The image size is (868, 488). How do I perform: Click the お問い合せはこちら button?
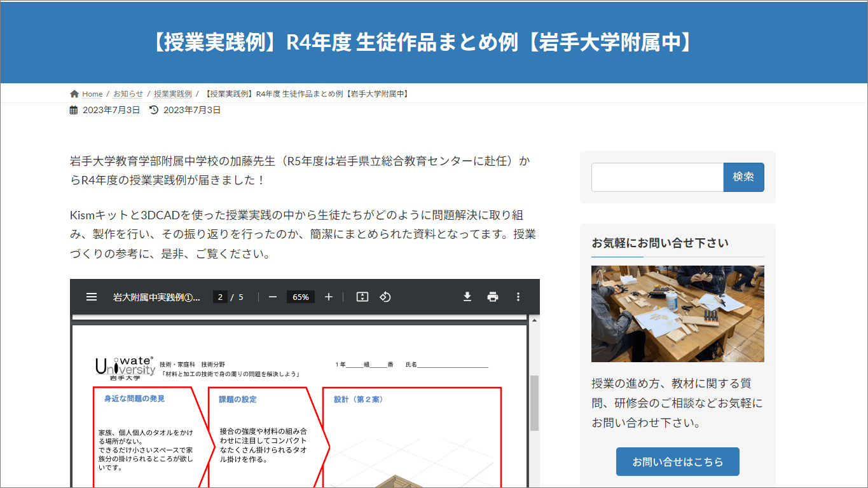pyautogui.click(x=677, y=462)
